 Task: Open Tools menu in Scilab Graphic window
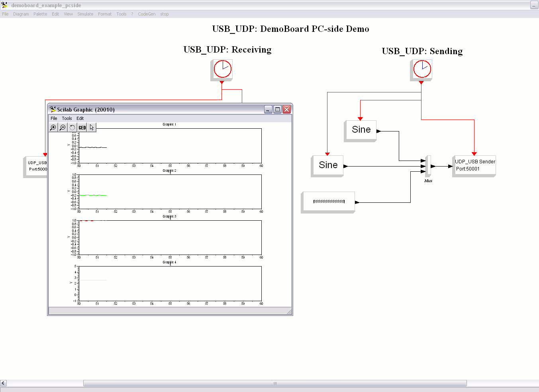tap(67, 118)
